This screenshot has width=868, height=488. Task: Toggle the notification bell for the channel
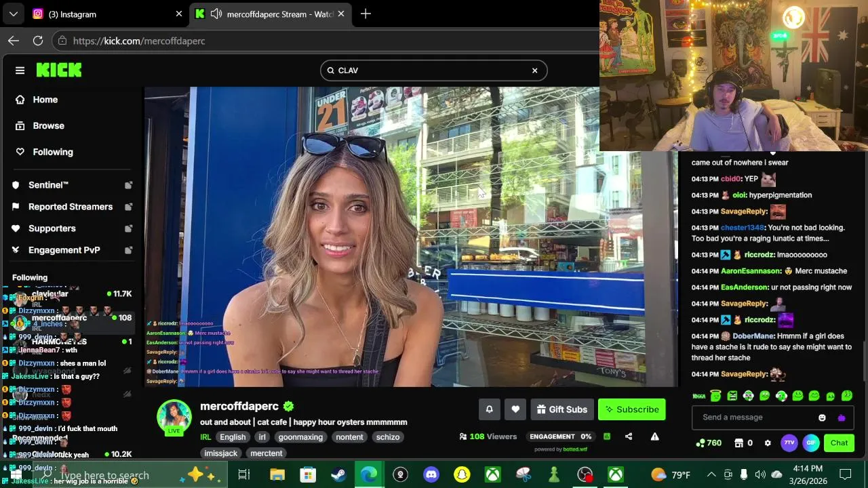coord(489,409)
